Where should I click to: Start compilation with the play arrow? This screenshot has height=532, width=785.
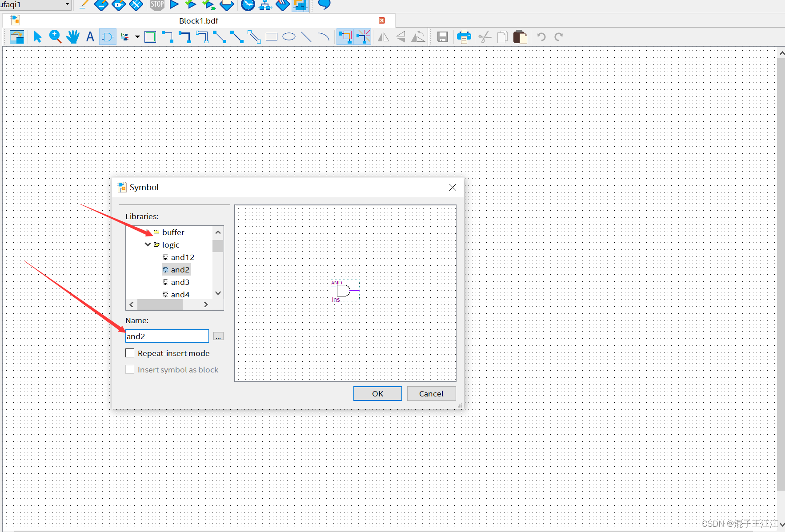174,5
